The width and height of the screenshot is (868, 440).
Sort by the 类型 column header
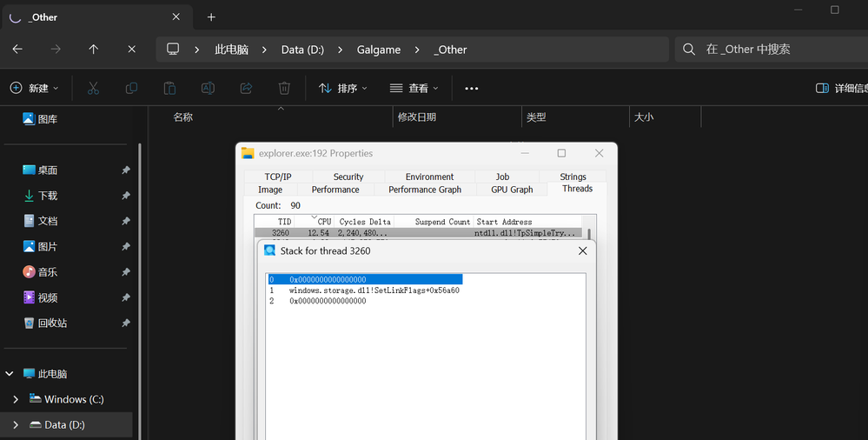coord(536,117)
